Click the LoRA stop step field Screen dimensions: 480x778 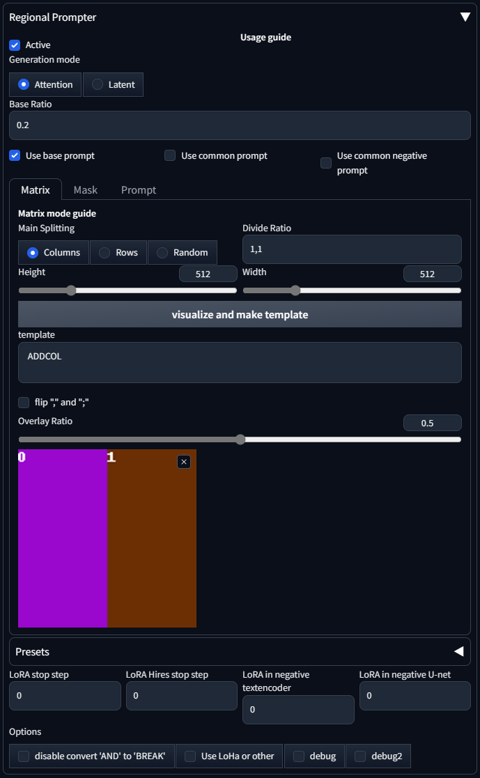65,696
